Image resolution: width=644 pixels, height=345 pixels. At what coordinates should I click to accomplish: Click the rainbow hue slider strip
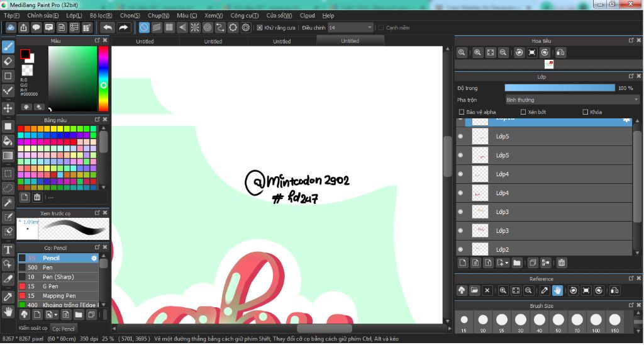pos(103,79)
